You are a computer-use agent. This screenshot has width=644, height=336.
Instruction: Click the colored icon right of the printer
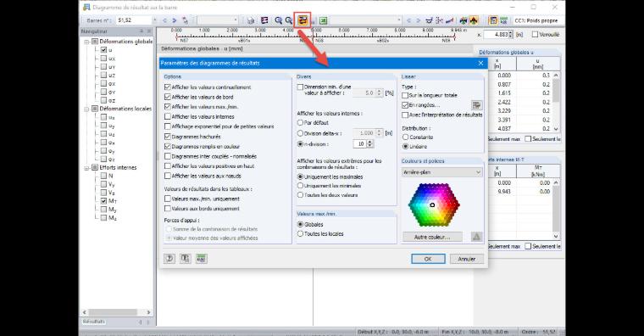click(x=264, y=20)
